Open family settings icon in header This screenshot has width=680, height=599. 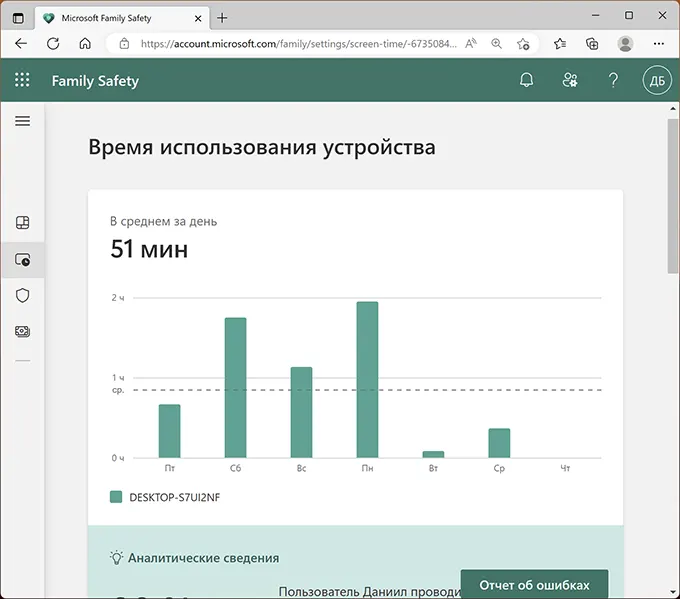point(570,80)
